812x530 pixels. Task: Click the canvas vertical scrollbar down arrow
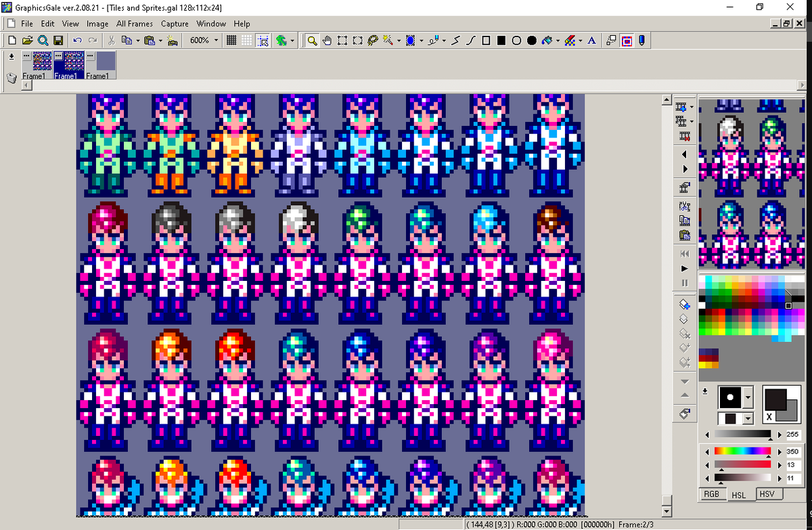[x=667, y=511]
